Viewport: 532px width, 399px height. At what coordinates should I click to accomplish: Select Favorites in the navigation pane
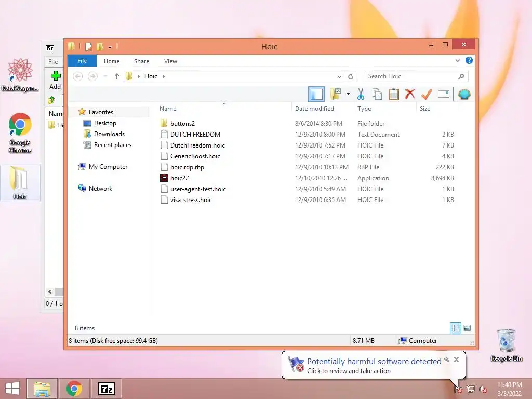point(101,112)
